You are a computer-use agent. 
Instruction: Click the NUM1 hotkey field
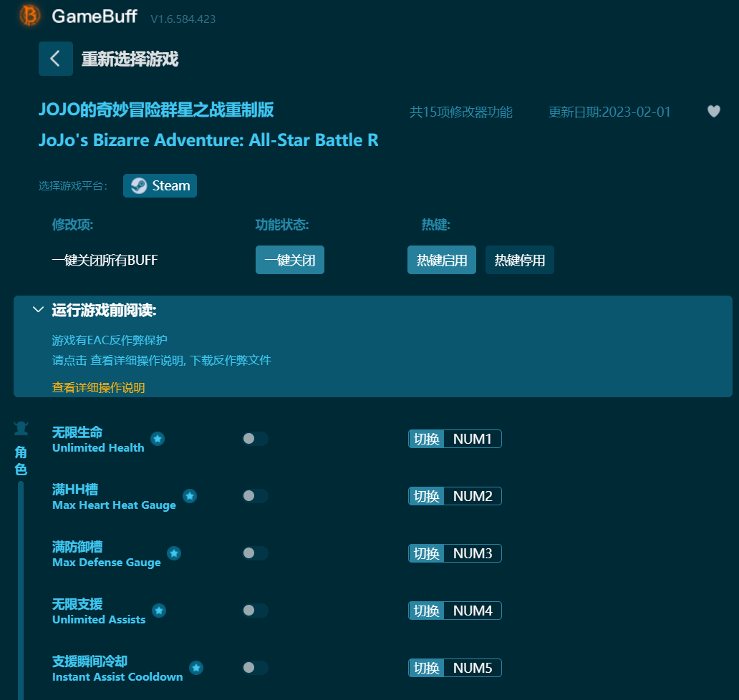tap(472, 439)
